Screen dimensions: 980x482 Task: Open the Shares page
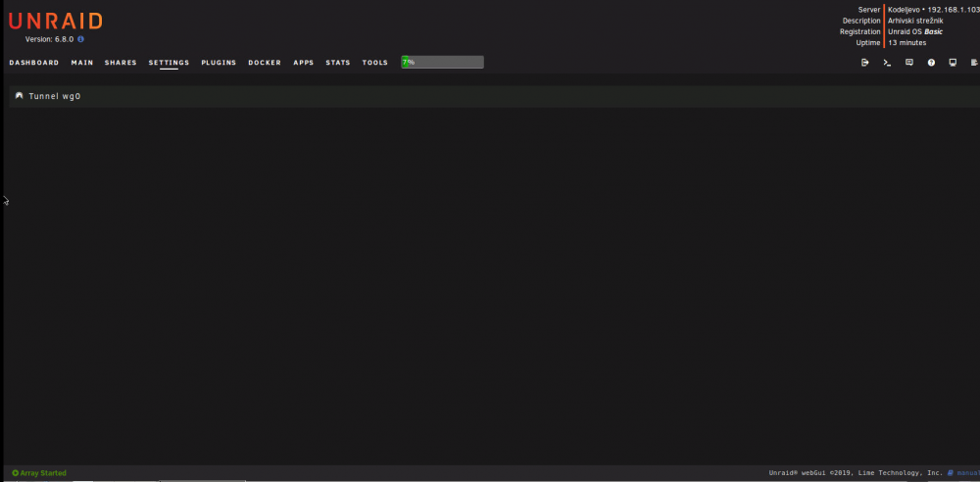tap(121, 63)
